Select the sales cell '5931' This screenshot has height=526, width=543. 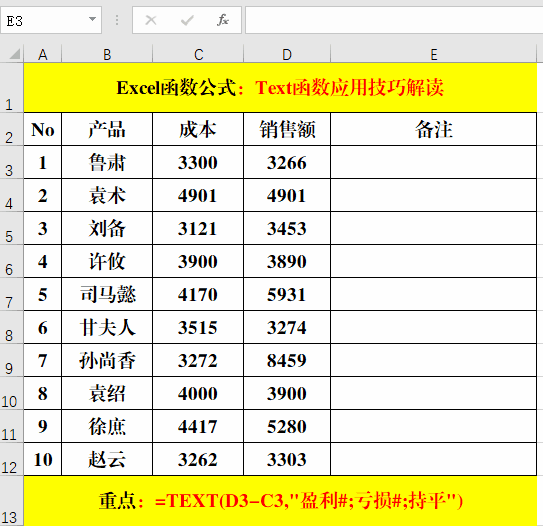tap(287, 294)
